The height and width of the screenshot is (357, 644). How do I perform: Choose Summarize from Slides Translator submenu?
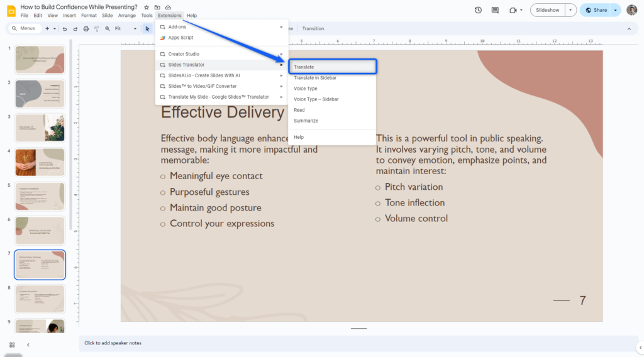point(306,121)
